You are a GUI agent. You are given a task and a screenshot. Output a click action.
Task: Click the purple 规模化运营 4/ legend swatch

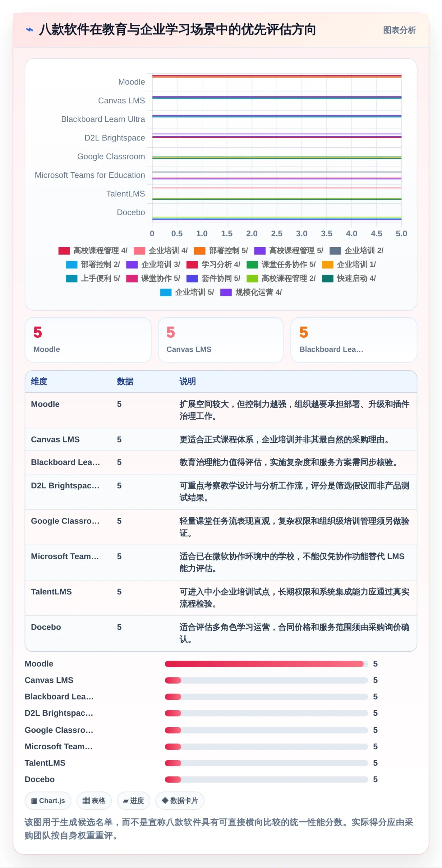(226, 292)
